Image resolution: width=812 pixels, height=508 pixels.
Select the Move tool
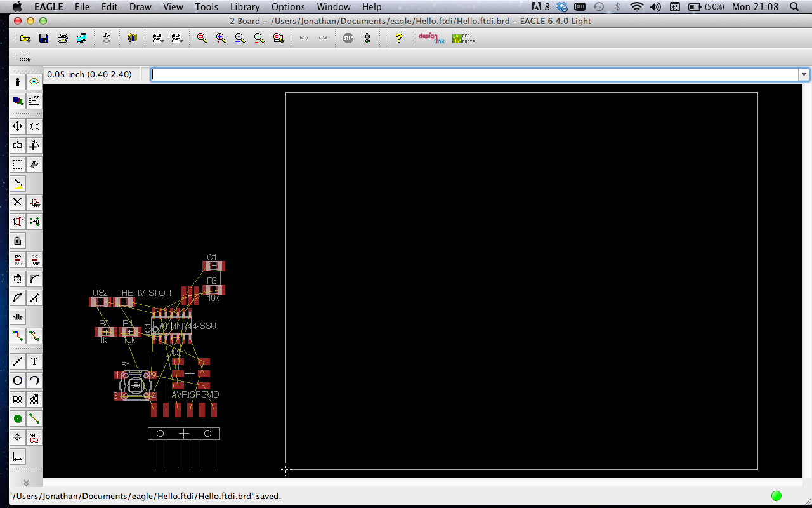pos(18,126)
